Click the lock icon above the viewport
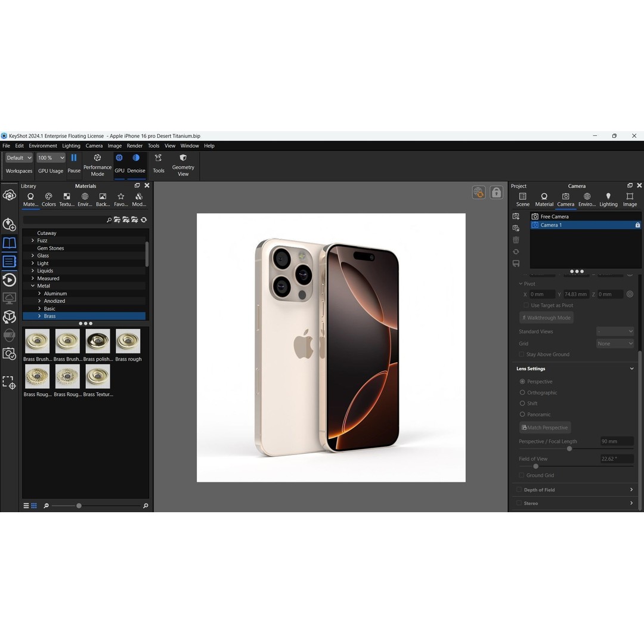The image size is (644, 644). click(496, 192)
